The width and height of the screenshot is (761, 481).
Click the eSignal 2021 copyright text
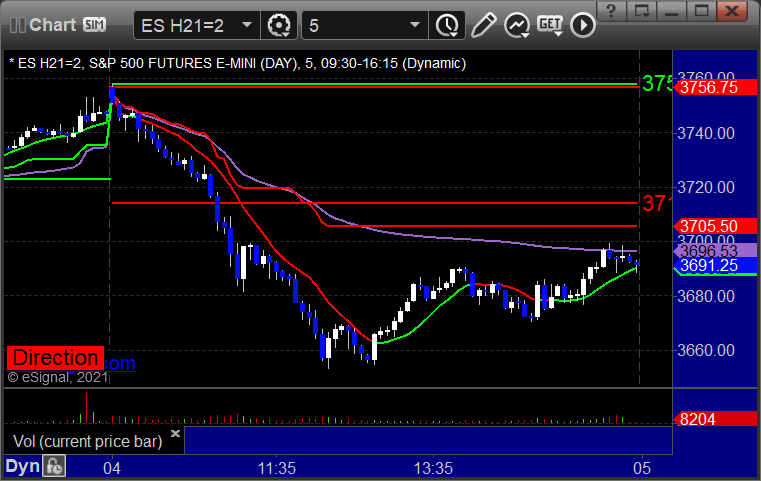[58, 377]
